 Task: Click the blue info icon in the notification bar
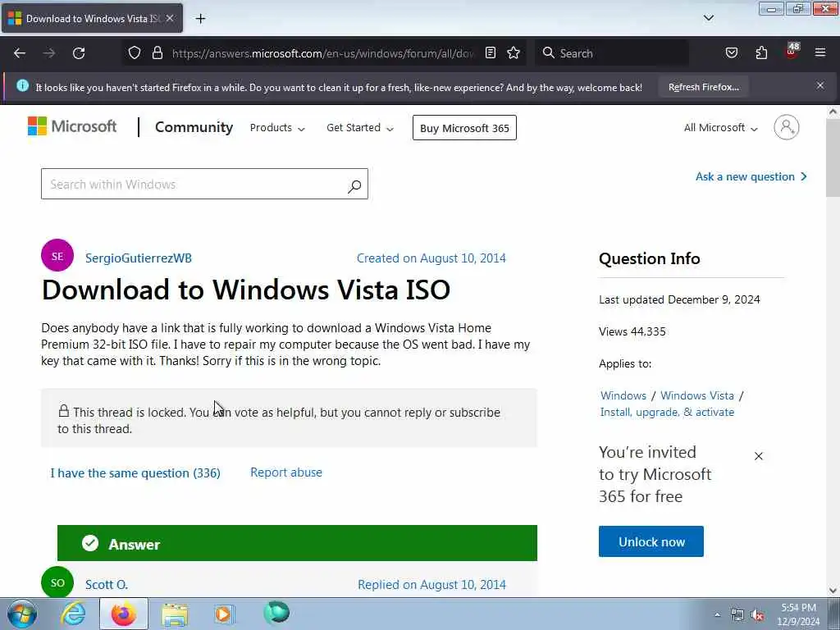[x=22, y=85]
